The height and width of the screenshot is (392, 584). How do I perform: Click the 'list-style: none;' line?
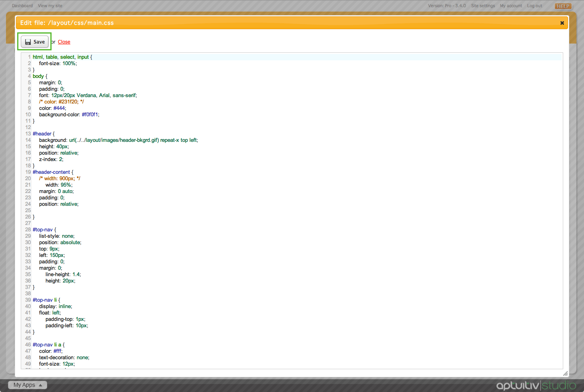click(x=57, y=236)
